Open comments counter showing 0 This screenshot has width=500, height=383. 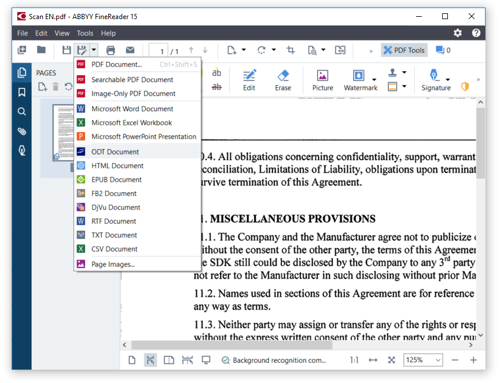click(x=443, y=50)
